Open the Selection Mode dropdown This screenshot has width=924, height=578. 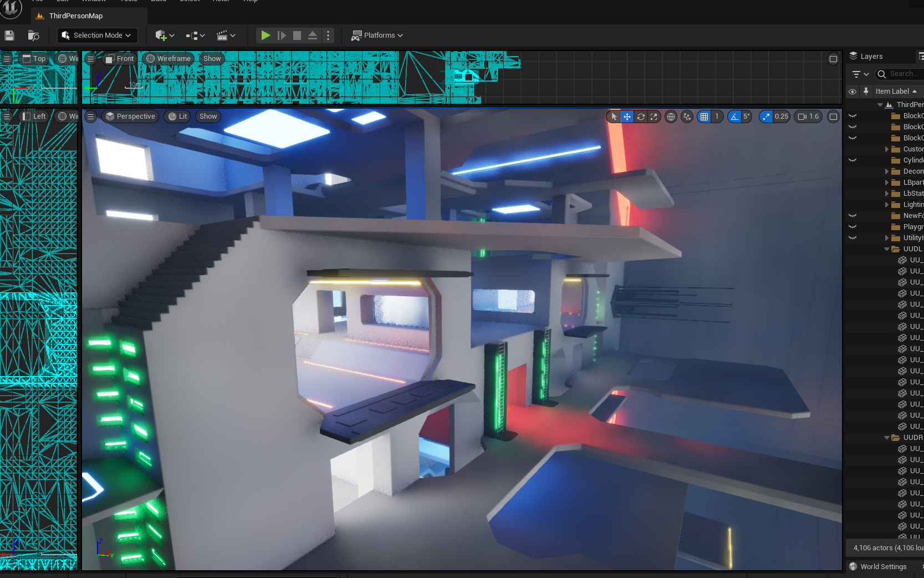(97, 36)
